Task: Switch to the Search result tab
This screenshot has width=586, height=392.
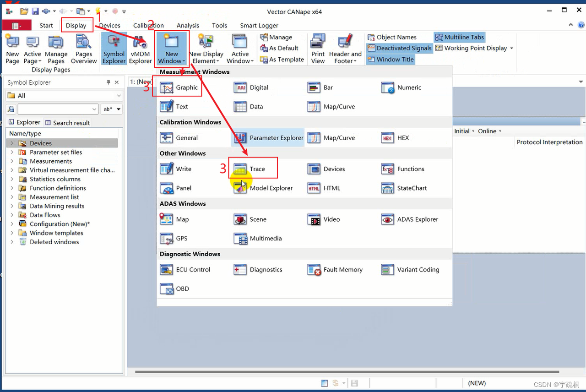Action: point(67,123)
